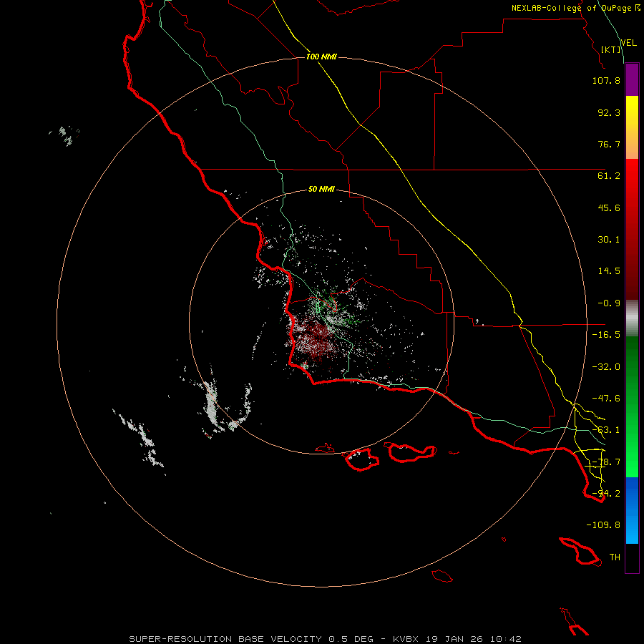Click the -63.1 scale value
Viewport: 644px width, 644px height.
[x=606, y=430]
